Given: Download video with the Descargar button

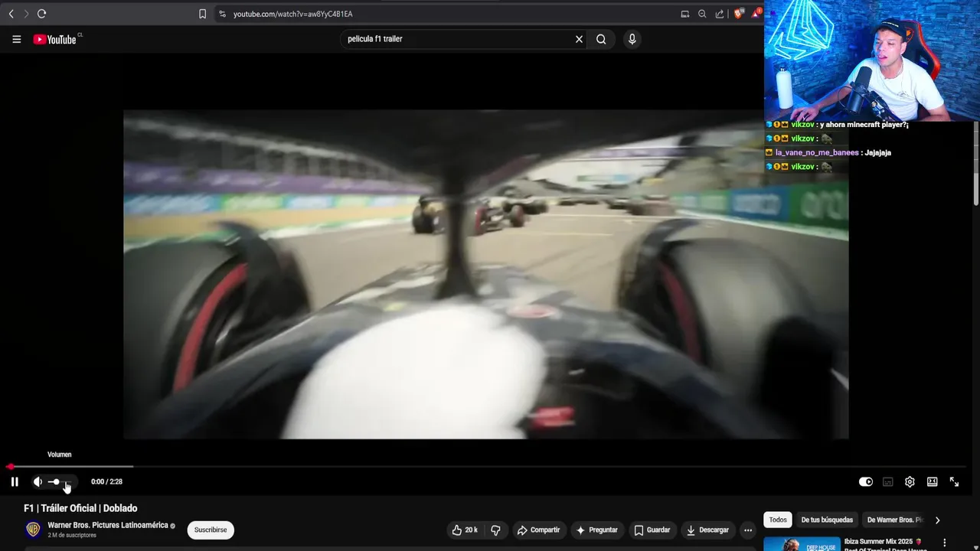Looking at the screenshot, I should pyautogui.click(x=707, y=530).
